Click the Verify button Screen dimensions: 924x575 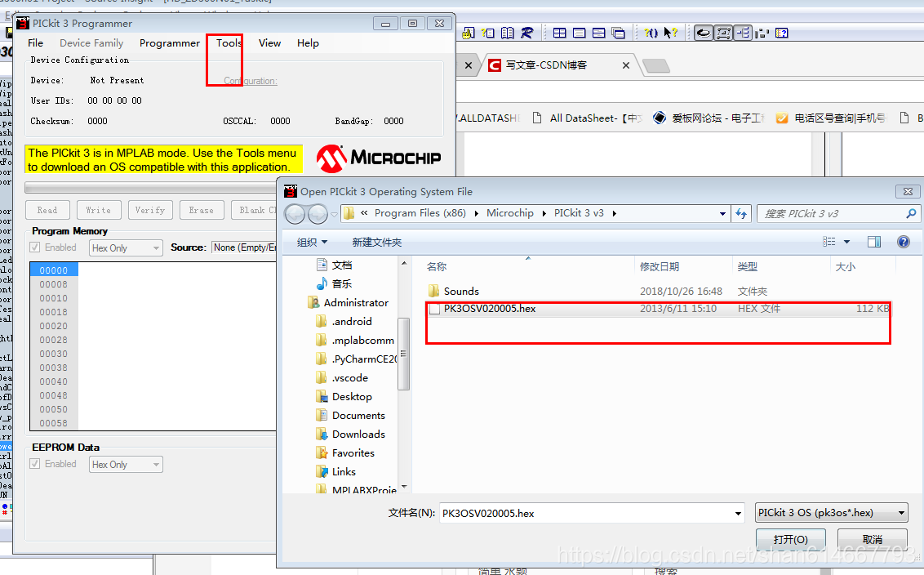click(149, 210)
